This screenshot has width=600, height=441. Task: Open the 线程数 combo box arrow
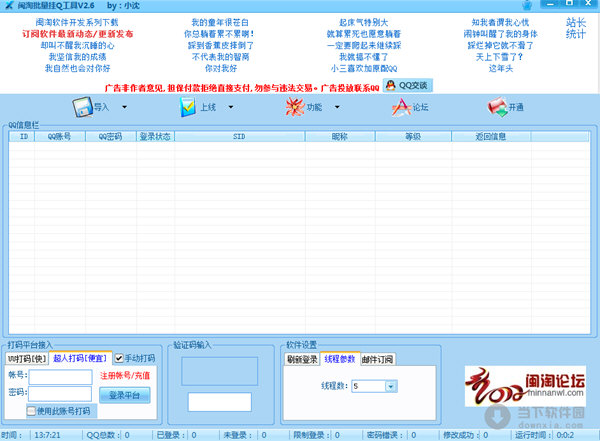coord(391,386)
